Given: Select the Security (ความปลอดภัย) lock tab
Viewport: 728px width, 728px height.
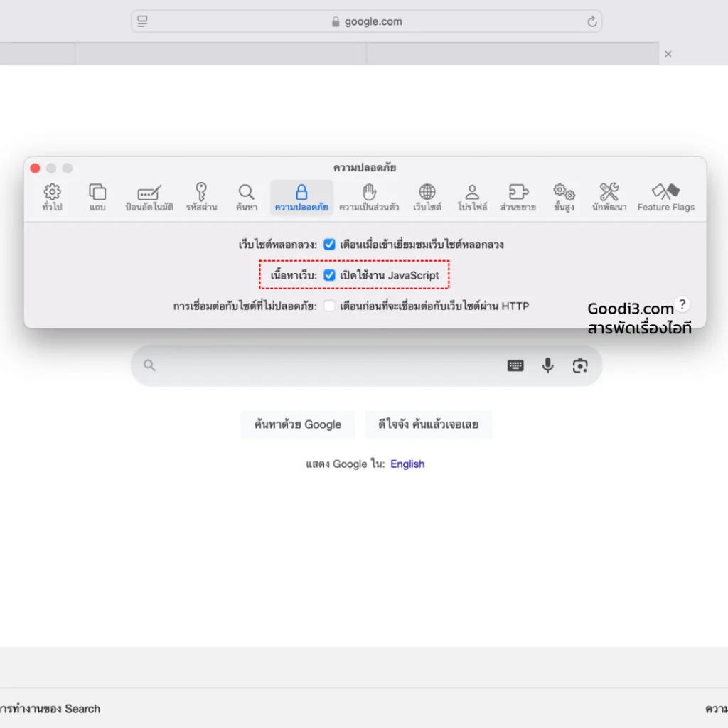Looking at the screenshot, I should click(301, 198).
